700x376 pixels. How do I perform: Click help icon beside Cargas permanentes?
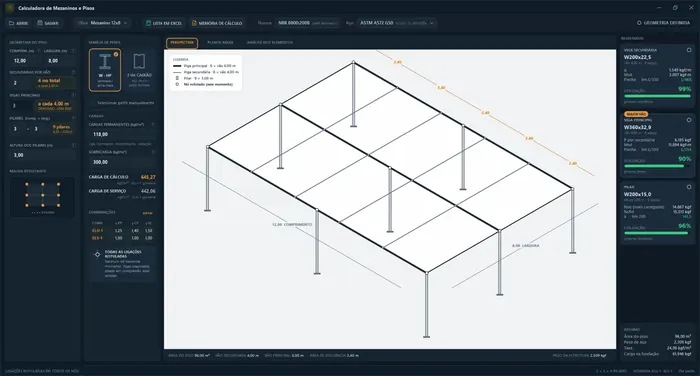(x=153, y=125)
